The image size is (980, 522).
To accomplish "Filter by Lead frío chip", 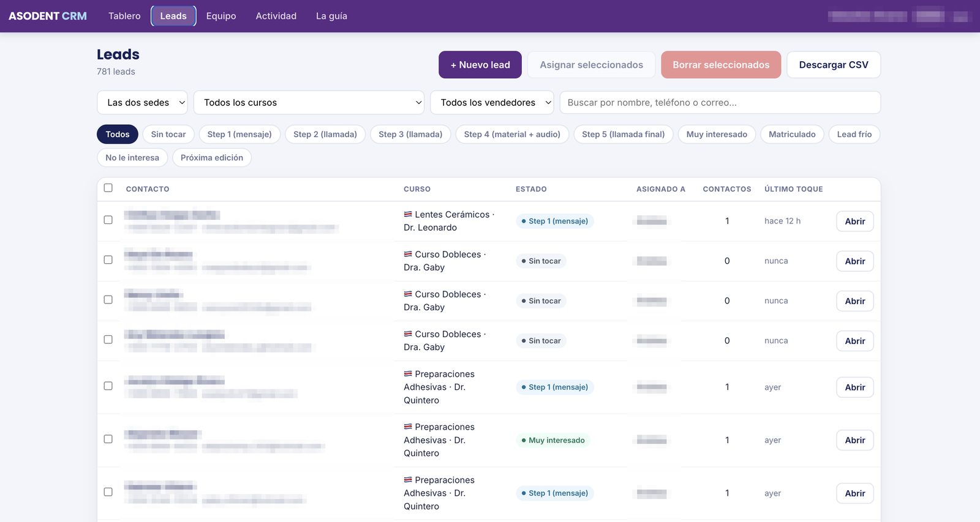I will [854, 135].
